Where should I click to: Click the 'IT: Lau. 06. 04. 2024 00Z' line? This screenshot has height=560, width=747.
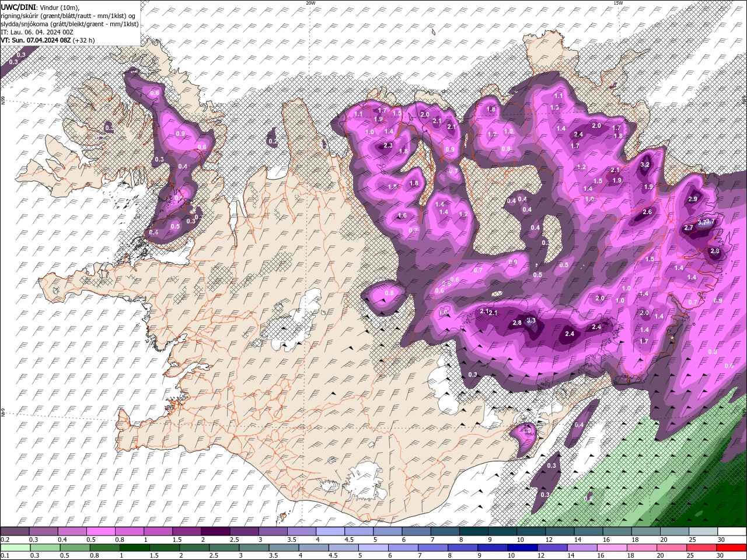[x=36, y=32]
